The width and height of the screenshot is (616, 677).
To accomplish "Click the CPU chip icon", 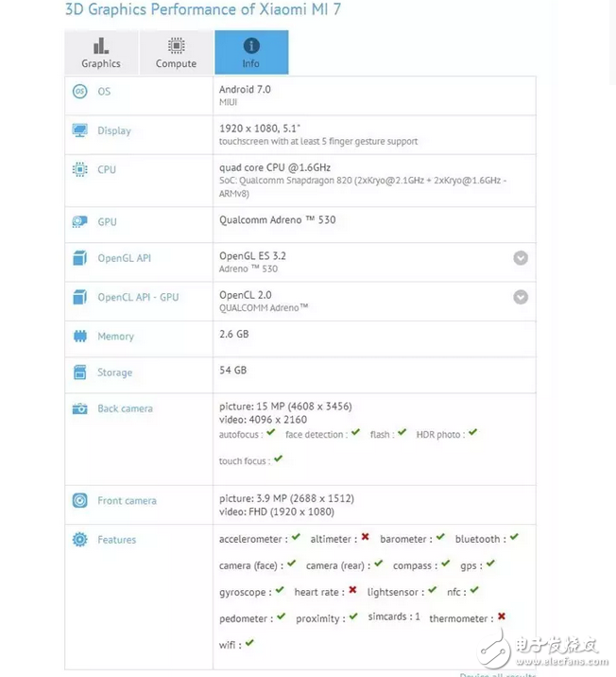I will click(x=80, y=169).
